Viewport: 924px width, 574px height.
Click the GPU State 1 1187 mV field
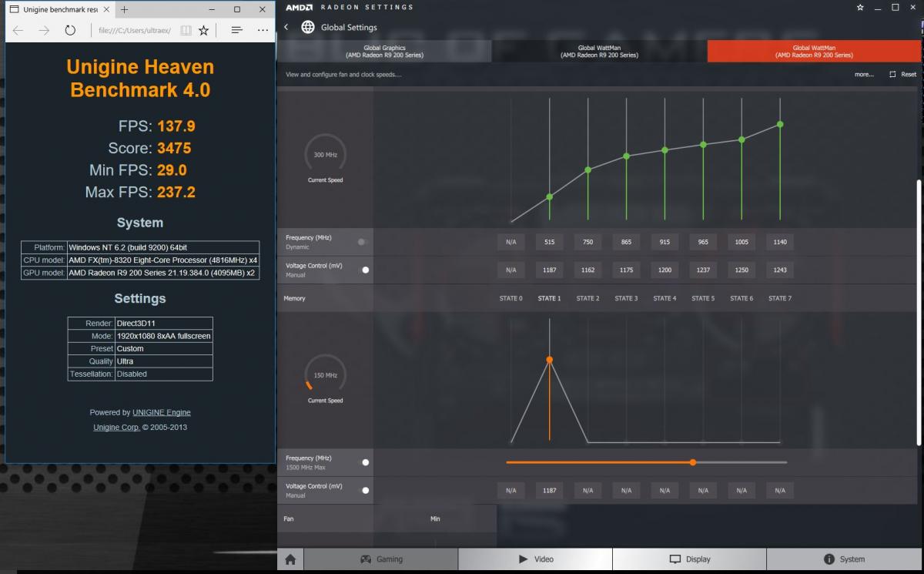[x=549, y=270]
